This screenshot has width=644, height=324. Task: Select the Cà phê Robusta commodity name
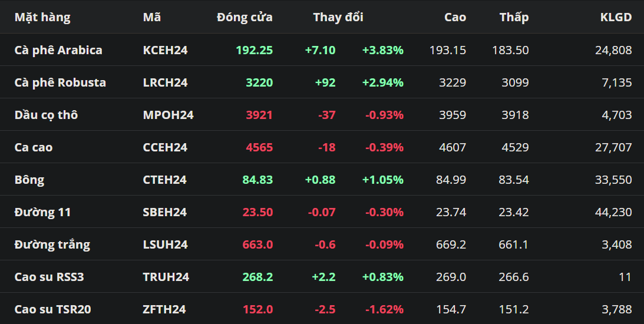(60, 82)
